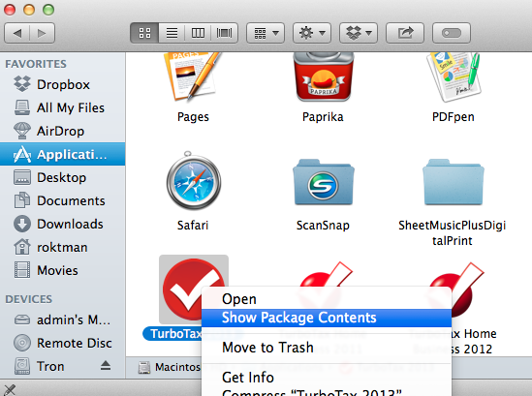Click the highlighted TurboTax name label

coord(172,334)
